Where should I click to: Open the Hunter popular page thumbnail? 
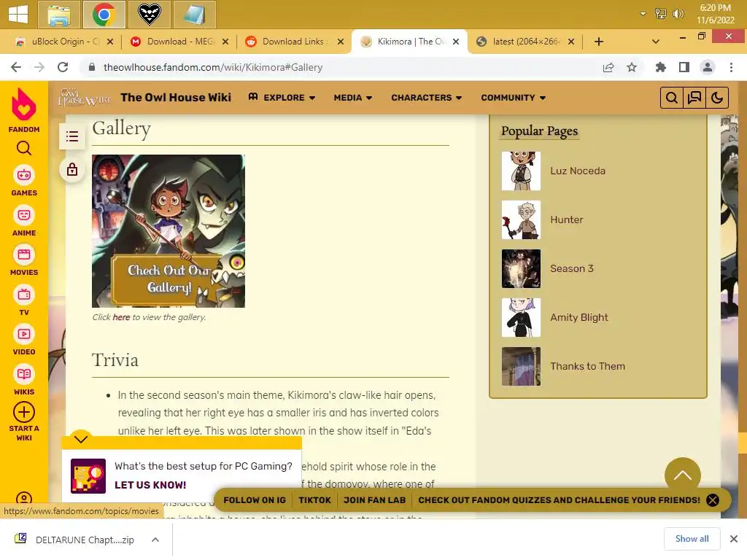pos(521,219)
